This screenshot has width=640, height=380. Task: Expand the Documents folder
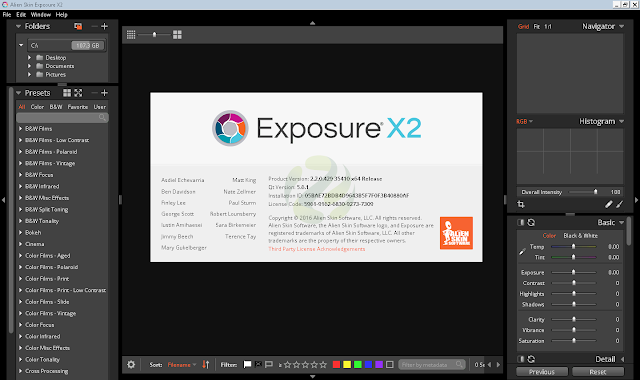29,66
